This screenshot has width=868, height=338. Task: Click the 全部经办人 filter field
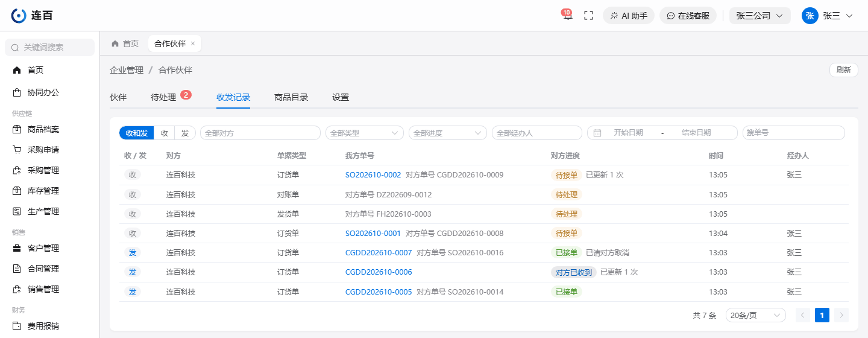537,133
